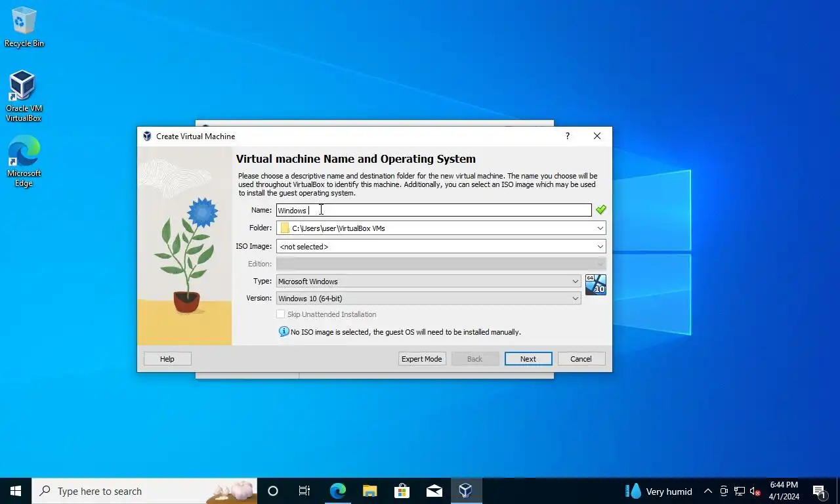Click the folder icon in the Folder field
This screenshot has width=840, height=504.
click(284, 228)
